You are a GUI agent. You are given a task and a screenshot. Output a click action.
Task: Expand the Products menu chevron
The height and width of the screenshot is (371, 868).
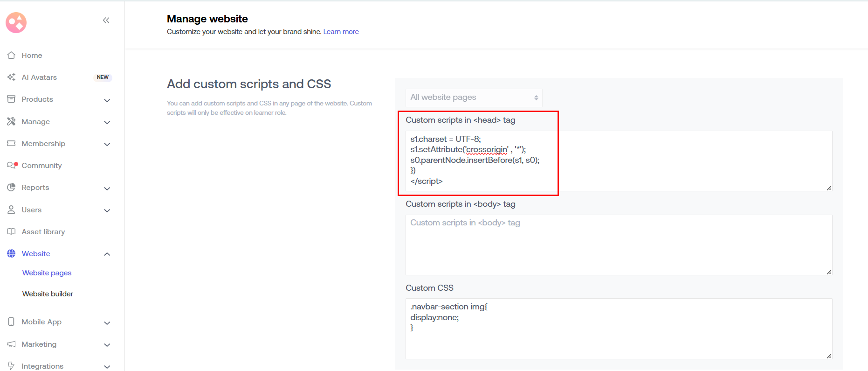(x=107, y=100)
